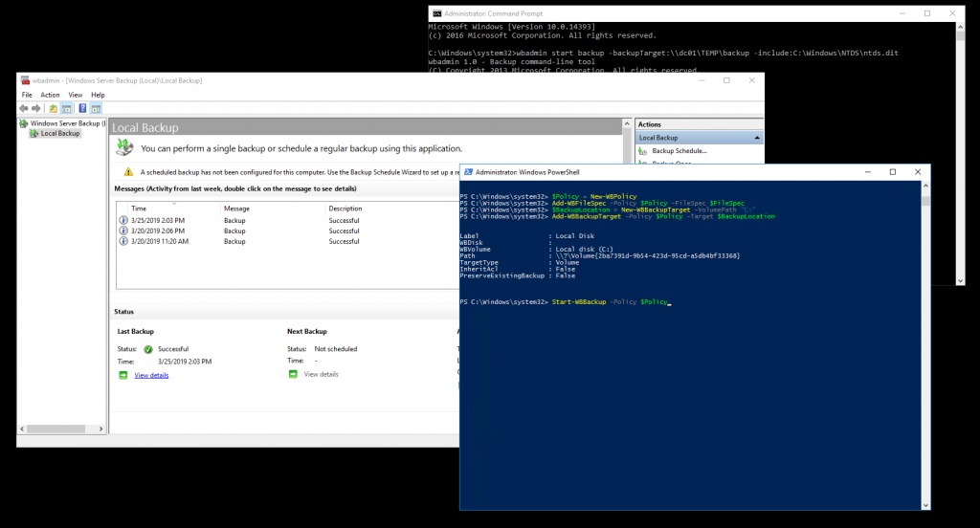The height and width of the screenshot is (528, 980).
Task: Click the blue Help icon in toolbar
Action: 82,108
